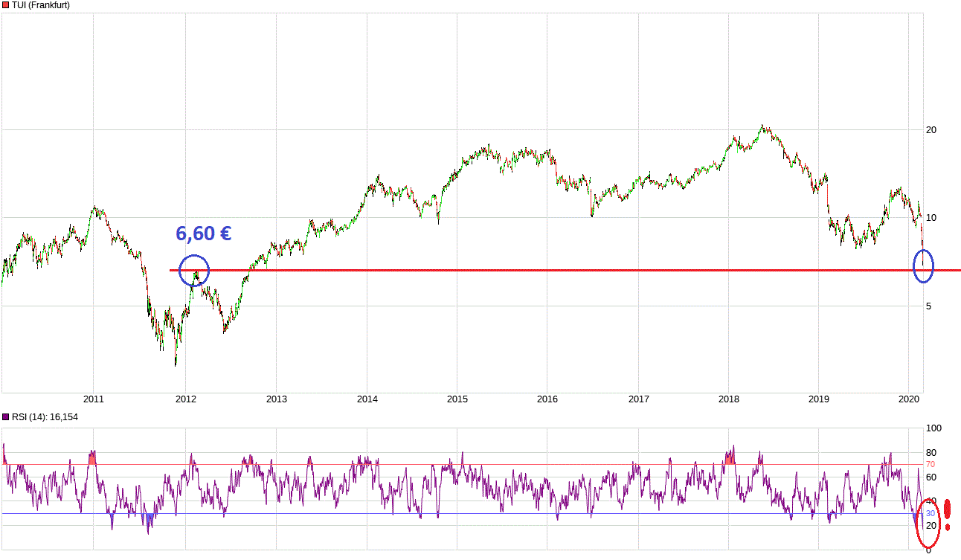Click the purple RSI legend color square
The height and width of the screenshot is (560, 961).
coord(5,417)
